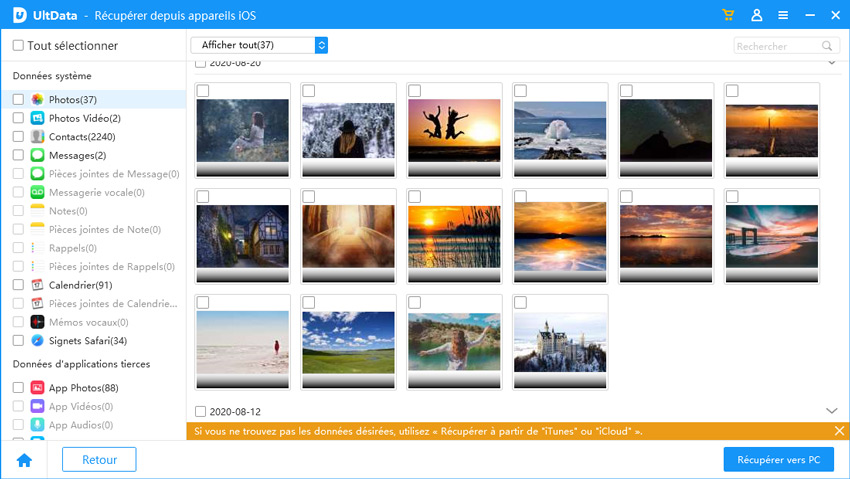Screen dimensions: 850x479
Task: Enable the Tout sélectionner checkbox
Action: [x=18, y=46]
